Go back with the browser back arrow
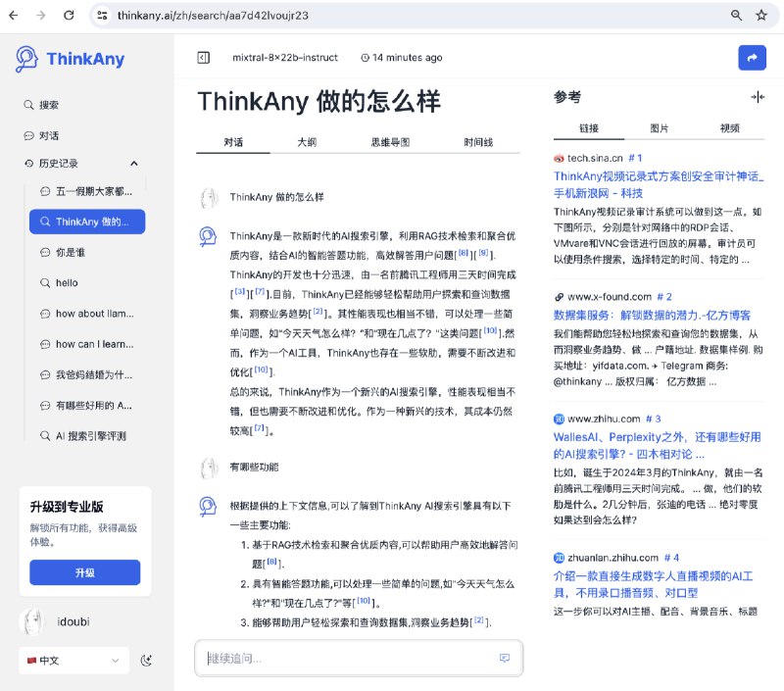 (x=14, y=16)
